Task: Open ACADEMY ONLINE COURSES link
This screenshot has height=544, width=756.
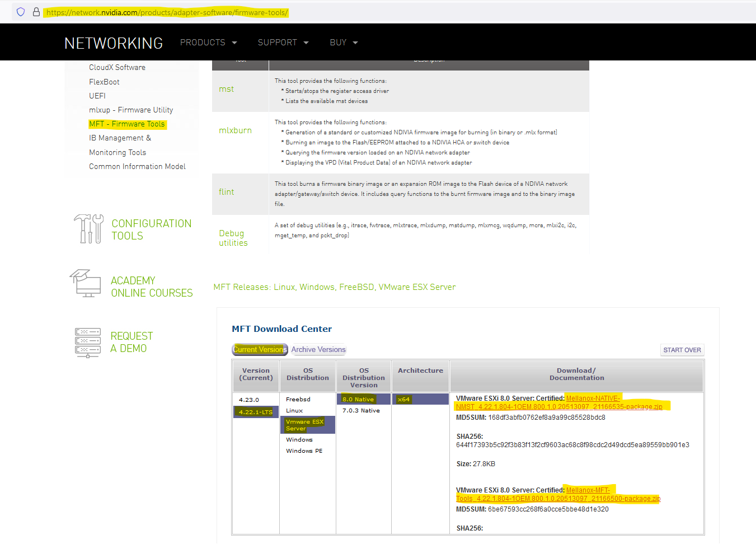Action: coord(152,287)
